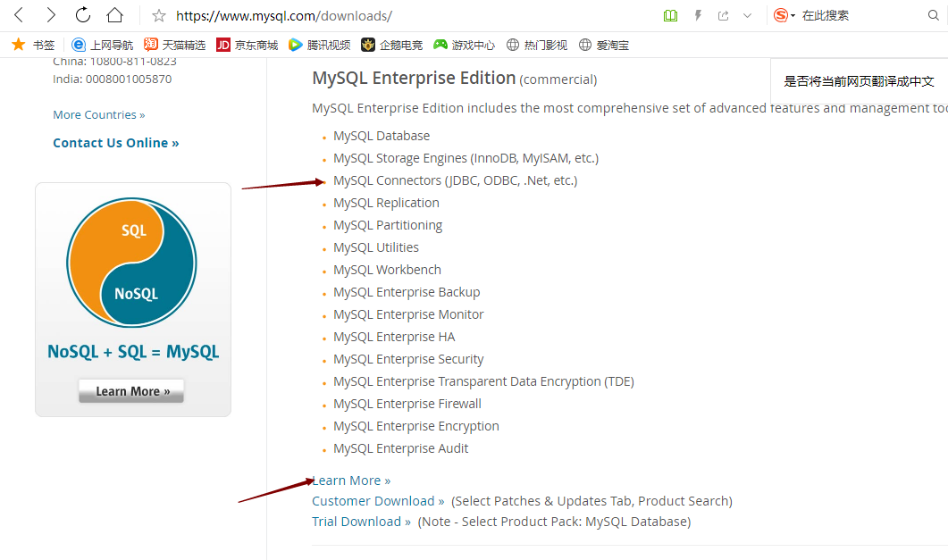Click the share page icon

coord(723,16)
